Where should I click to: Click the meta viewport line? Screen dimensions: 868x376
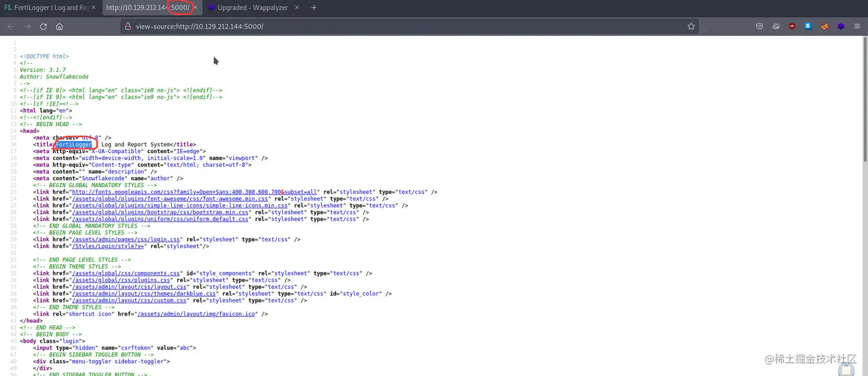[x=150, y=158]
